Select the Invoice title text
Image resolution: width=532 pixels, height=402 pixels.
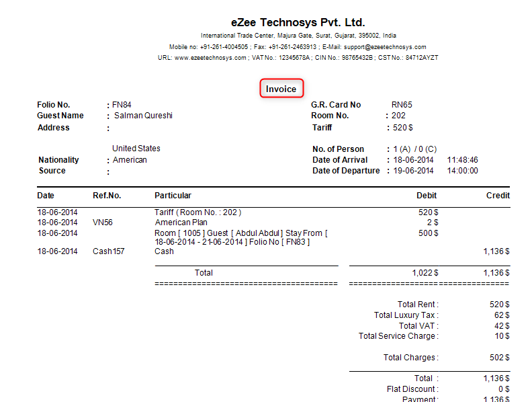point(281,89)
